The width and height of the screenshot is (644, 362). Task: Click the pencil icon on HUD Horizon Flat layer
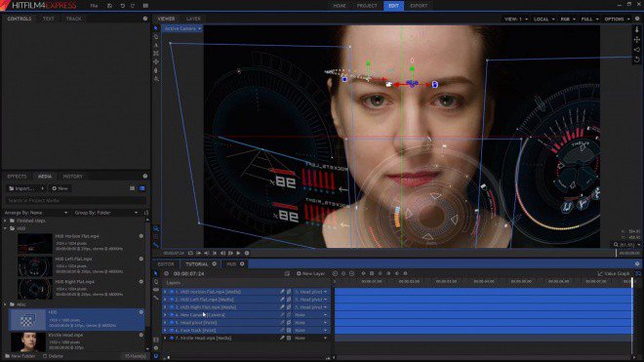point(282,292)
